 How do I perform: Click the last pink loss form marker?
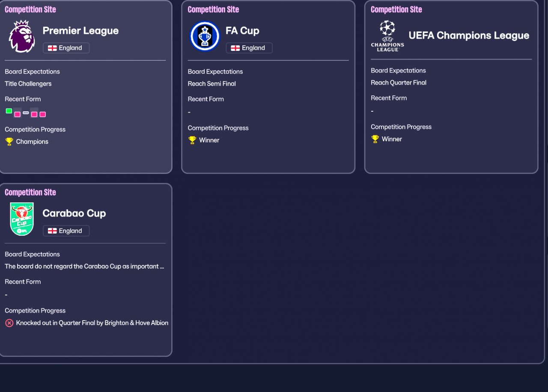coord(42,114)
